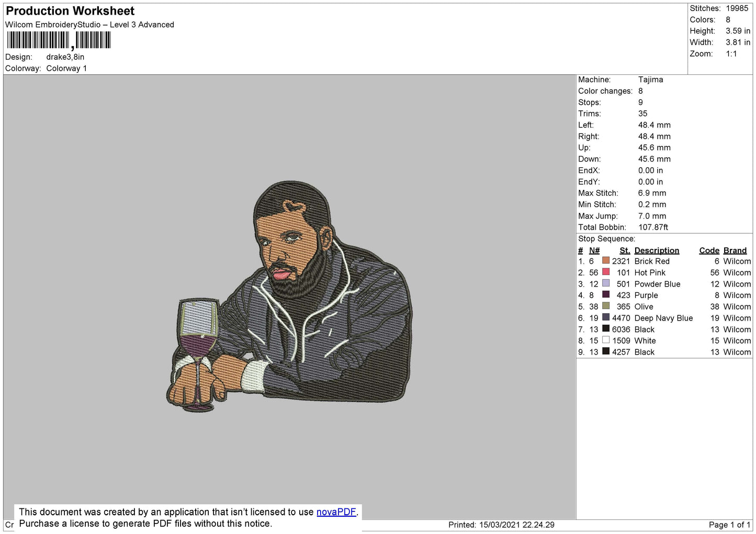Viewport: 756px width, 534px height.
Task: Click the Powder Blue description text
Action: [x=657, y=284]
